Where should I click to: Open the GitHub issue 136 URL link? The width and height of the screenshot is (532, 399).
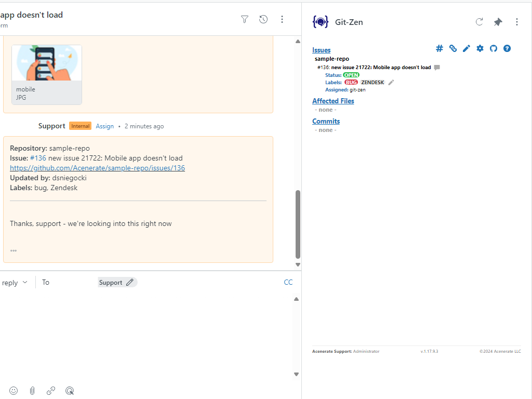(97, 168)
